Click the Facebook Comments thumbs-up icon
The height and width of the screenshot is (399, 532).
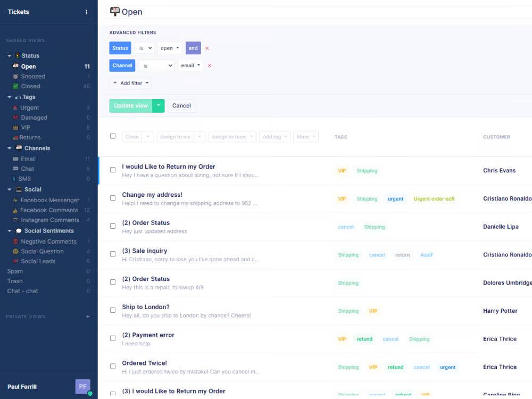(x=15, y=210)
